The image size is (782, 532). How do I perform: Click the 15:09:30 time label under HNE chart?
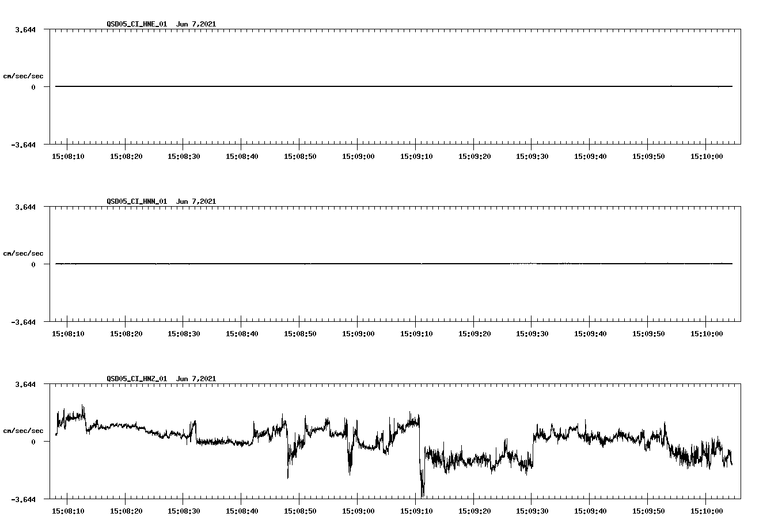click(532, 156)
